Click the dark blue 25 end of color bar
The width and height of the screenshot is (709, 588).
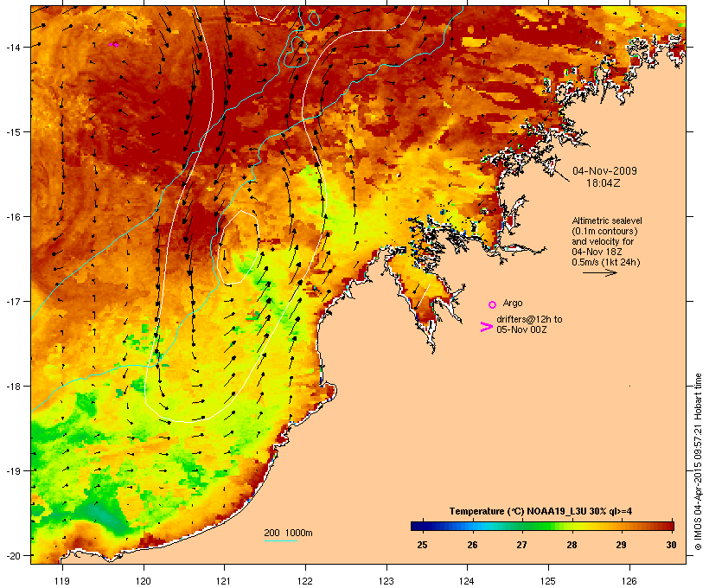tap(416, 526)
